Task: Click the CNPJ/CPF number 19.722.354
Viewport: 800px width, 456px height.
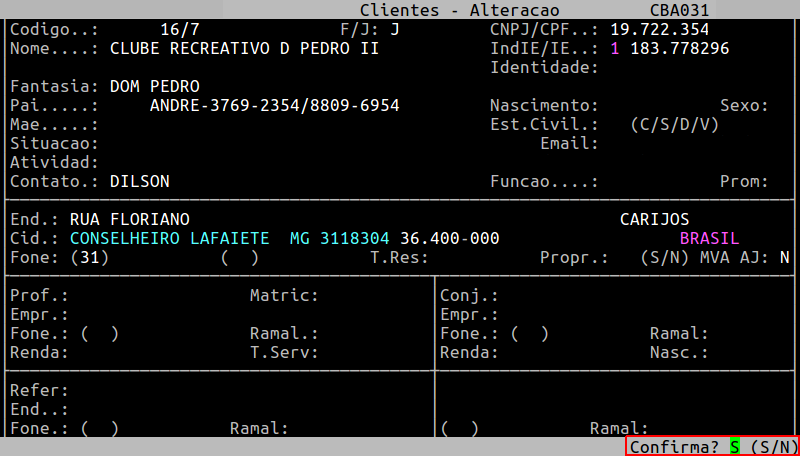Action: coord(659,29)
